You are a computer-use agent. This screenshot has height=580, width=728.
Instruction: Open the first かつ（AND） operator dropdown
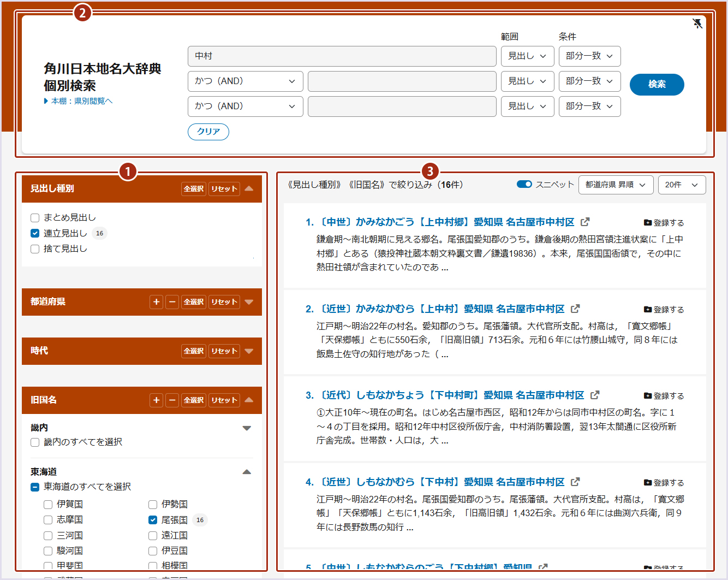pyautogui.click(x=245, y=81)
